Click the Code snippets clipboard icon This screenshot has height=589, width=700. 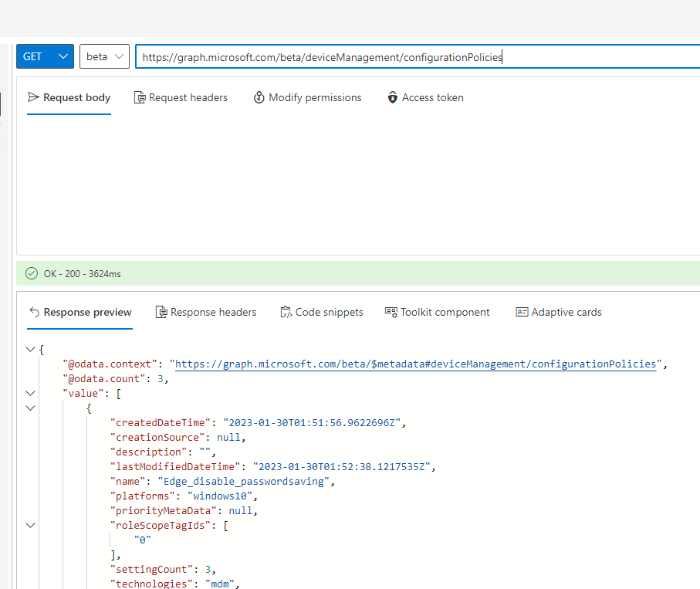286,312
